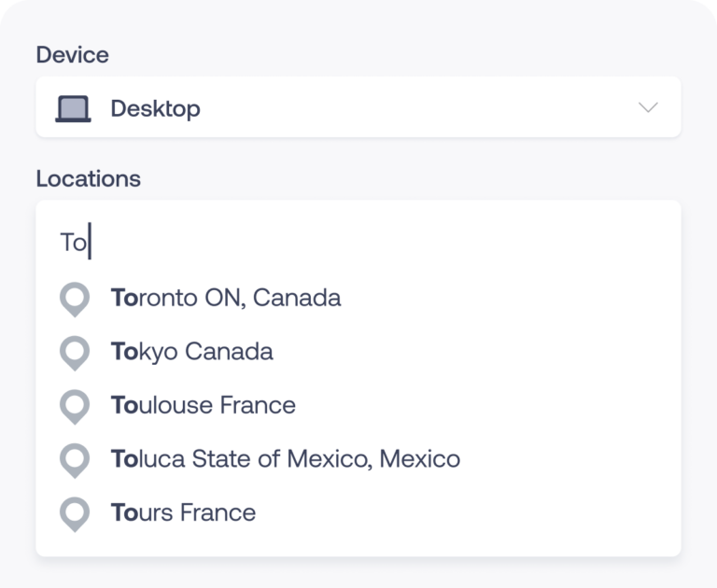Screen dimensions: 717x588
Task: Open the Device dropdown showing Desktop
Action: tap(358, 108)
